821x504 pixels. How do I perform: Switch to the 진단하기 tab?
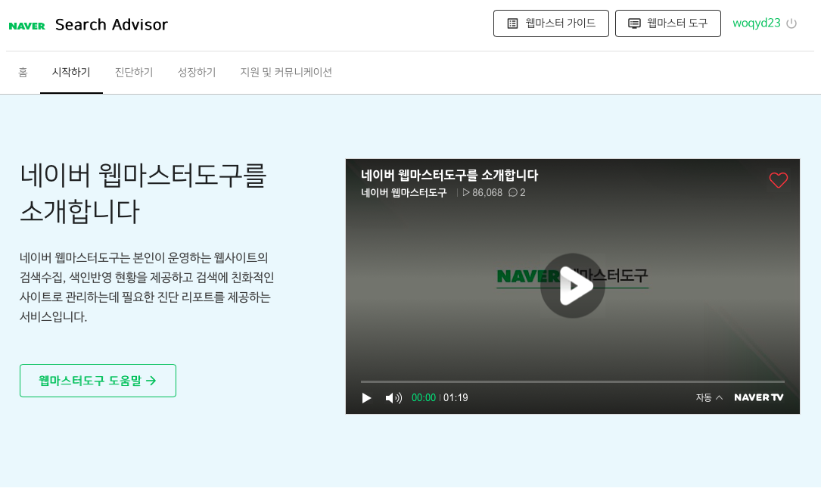click(x=134, y=73)
